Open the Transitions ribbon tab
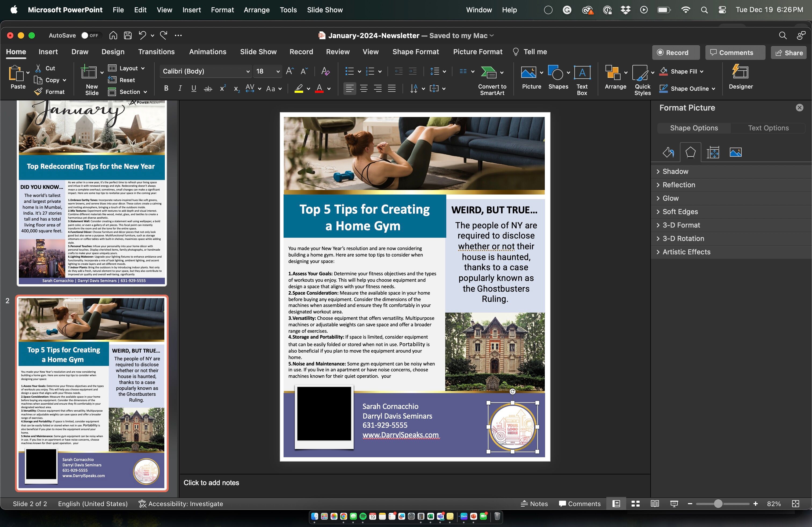Screen dimensions: 812x527 [156, 52]
